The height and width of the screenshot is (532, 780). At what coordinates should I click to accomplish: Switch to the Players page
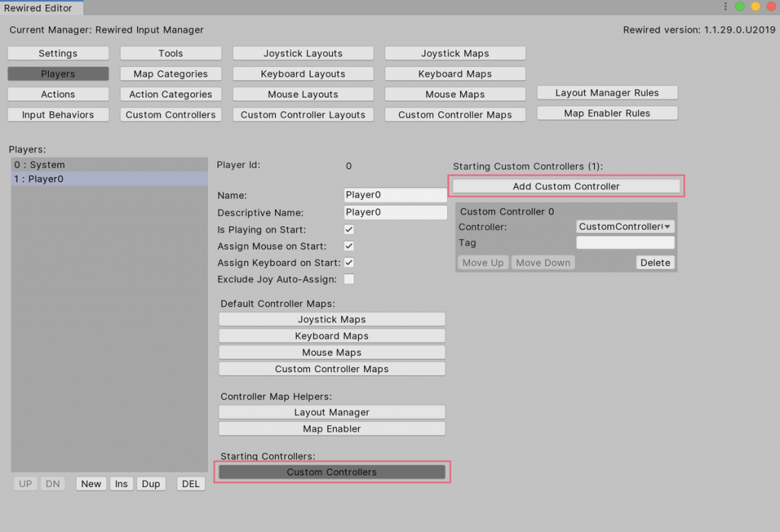tap(58, 74)
